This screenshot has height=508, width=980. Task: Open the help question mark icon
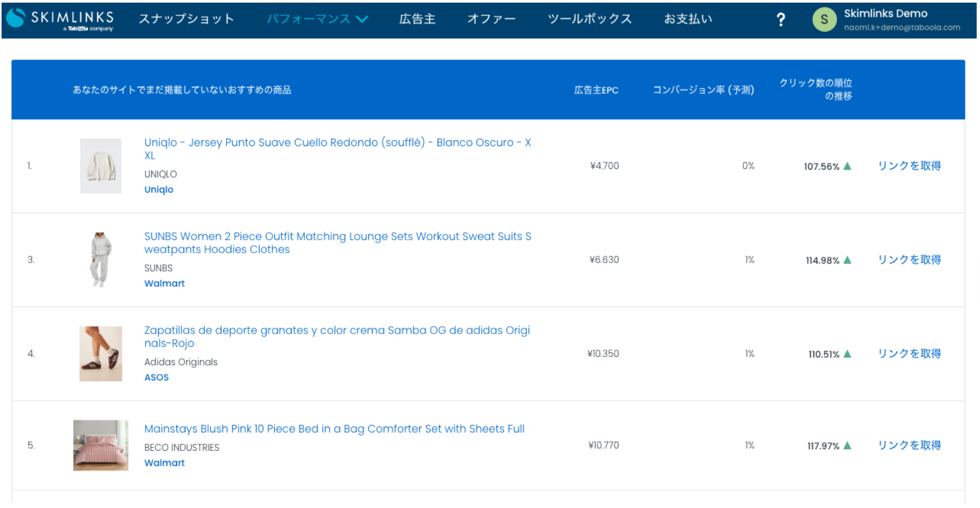point(781,18)
